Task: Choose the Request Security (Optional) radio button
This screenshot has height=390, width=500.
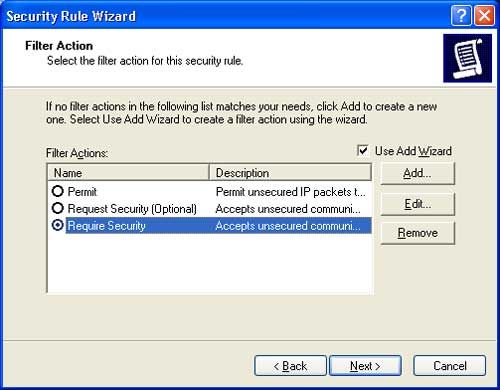Action: click(58, 208)
